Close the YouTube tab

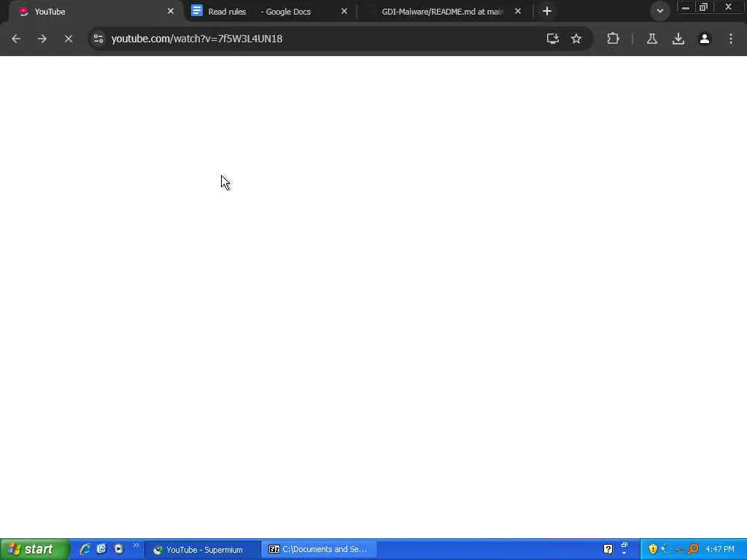pyautogui.click(x=171, y=11)
